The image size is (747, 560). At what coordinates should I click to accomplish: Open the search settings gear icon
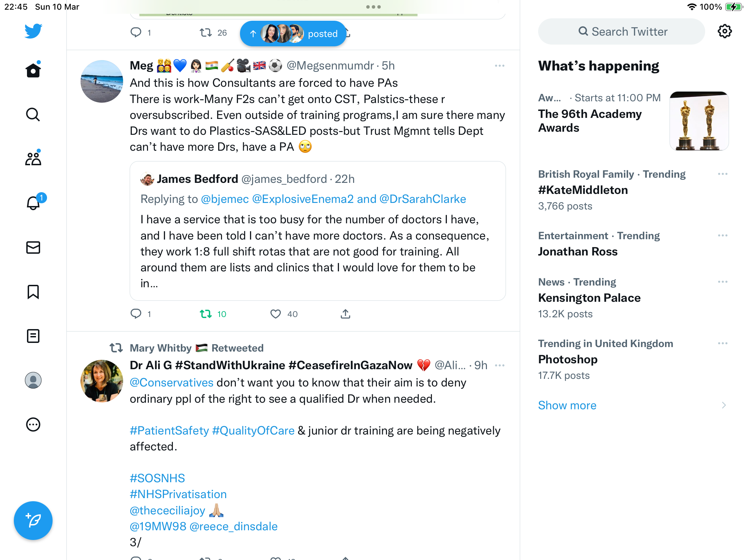coord(725,31)
